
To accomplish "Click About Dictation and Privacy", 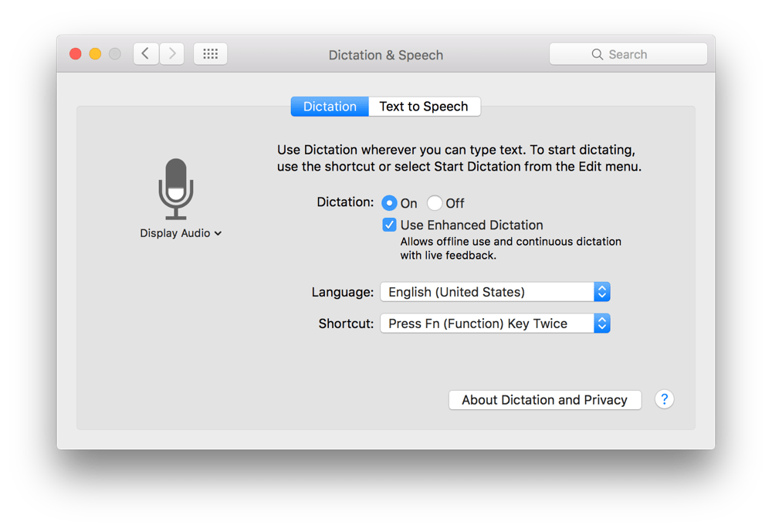I will (544, 399).
